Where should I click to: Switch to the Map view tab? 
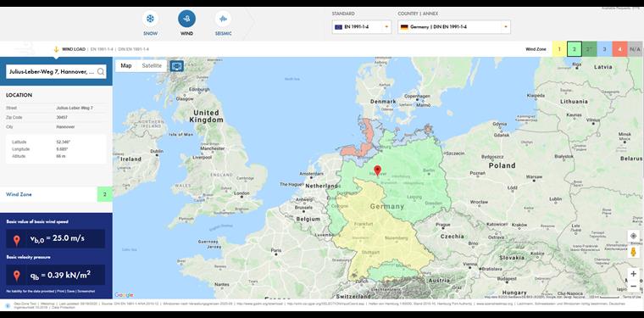coord(126,66)
